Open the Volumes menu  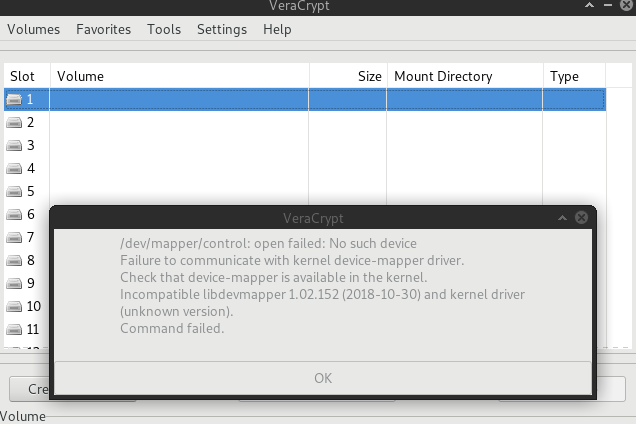tap(33, 29)
